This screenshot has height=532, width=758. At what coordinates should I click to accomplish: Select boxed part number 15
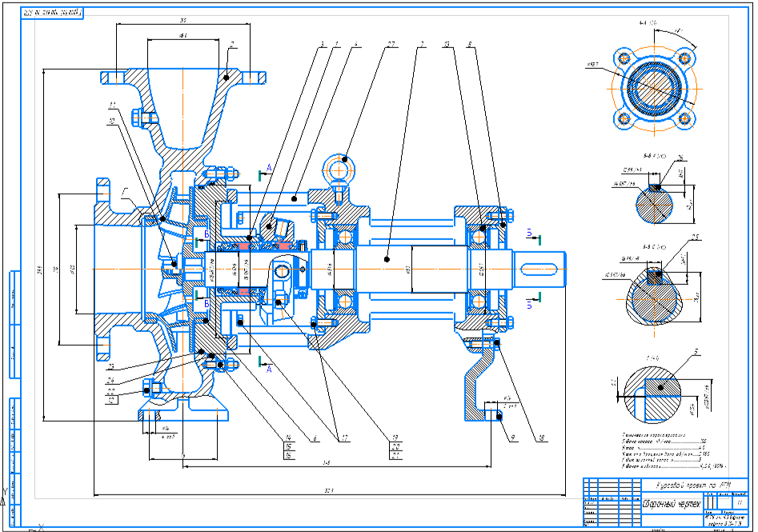tap(289, 447)
